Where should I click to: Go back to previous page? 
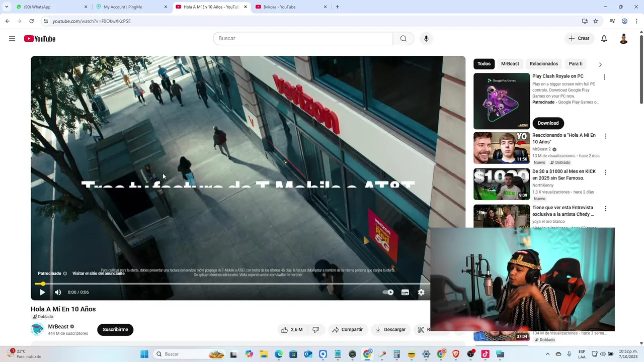(7, 21)
